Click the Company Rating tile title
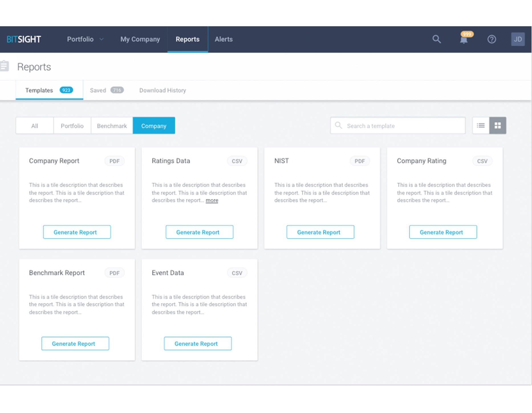This screenshot has height=413, width=532. [x=421, y=161]
